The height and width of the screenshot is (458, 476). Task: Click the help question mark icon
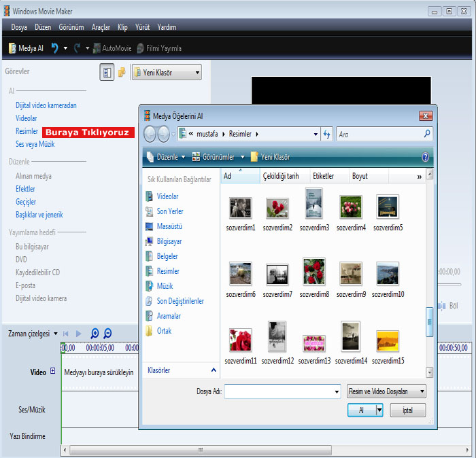coord(426,157)
